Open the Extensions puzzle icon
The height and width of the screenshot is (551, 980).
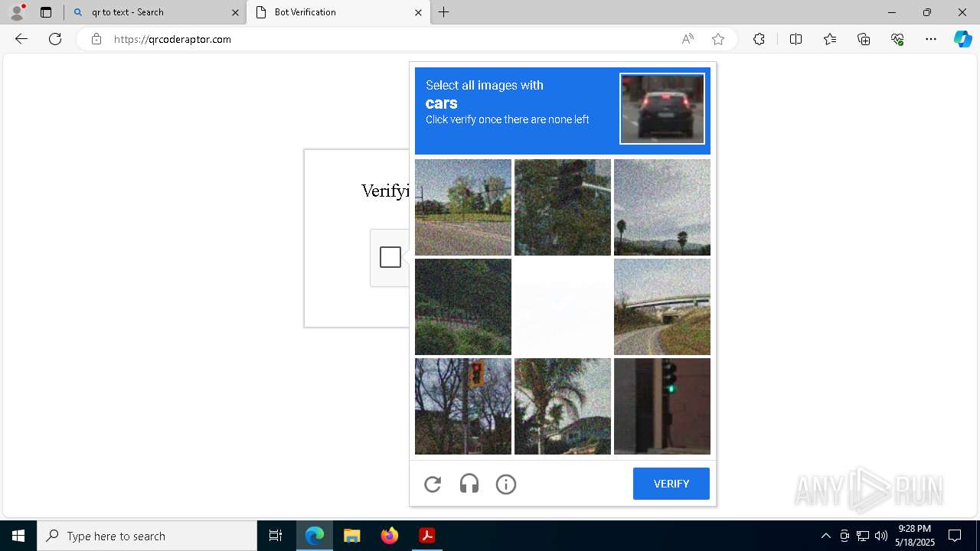click(759, 39)
